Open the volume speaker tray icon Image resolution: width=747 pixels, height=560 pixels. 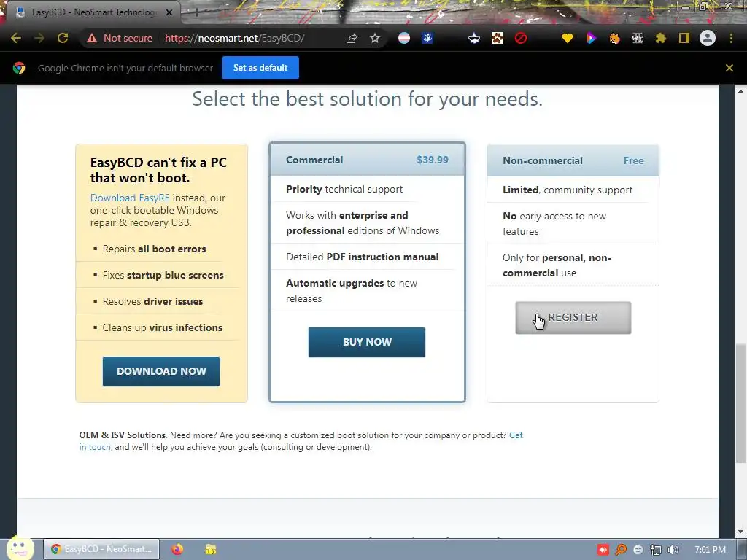tap(673, 550)
